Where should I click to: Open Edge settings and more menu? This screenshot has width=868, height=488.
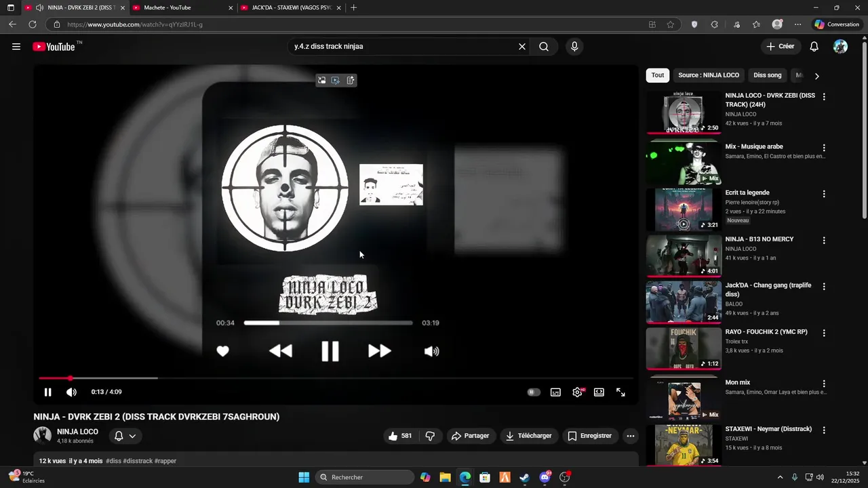pyautogui.click(x=797, y=24)
